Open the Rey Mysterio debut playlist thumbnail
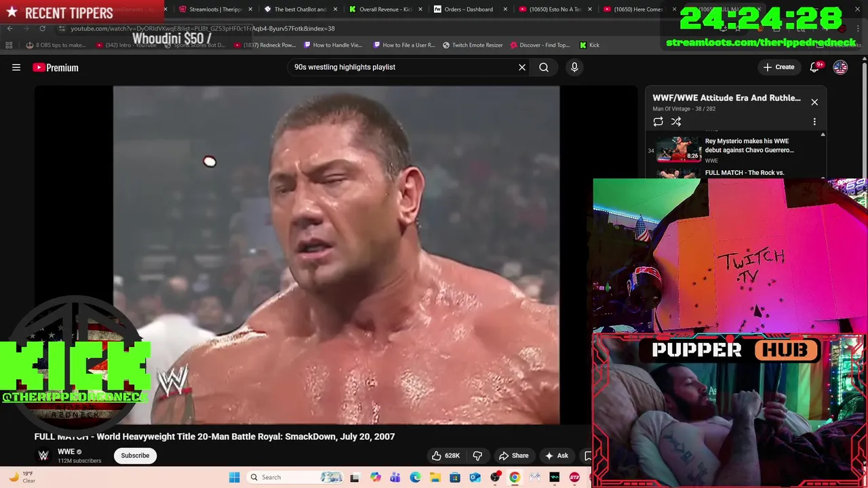868x488 pixels. pyautogui.click(x=679, y=149)
